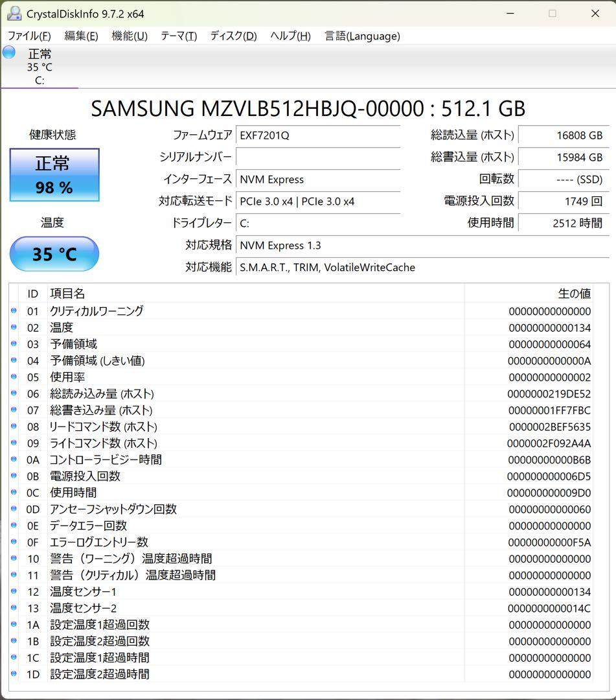Click the CrystalDiskInfo application icon in the title bar
This screenshot has height=700, width=616.
point(14,13)
